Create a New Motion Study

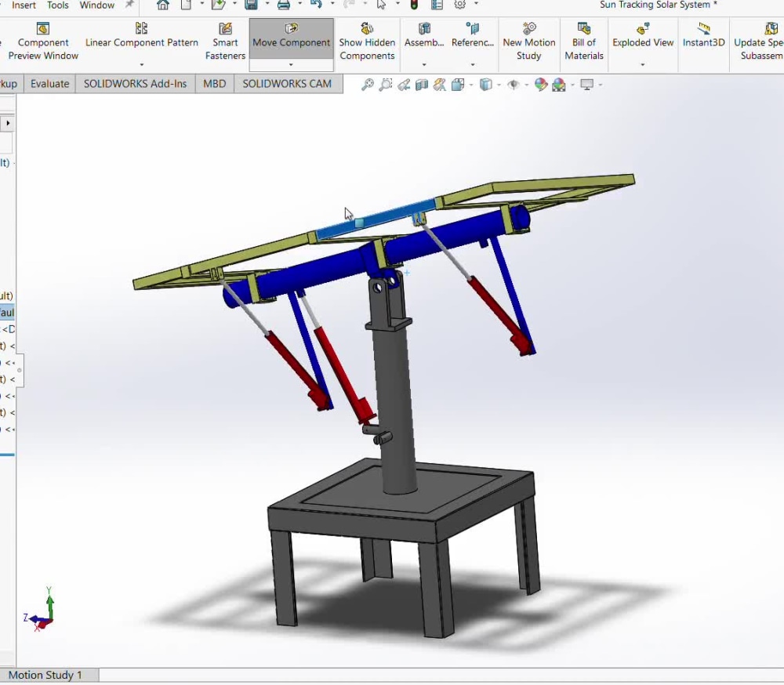(x=529, y=41)
